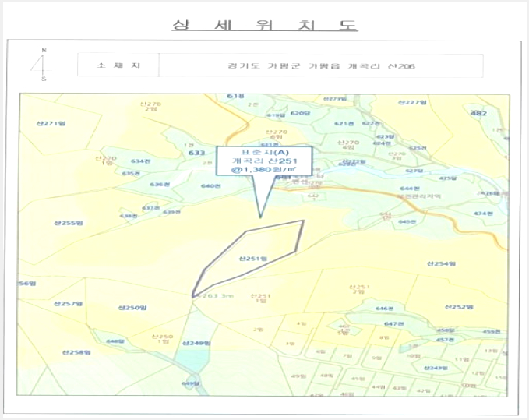Select the 산254임 parcel label
Viewport: 529px width, 420px height.
click(x=441, y=264)
